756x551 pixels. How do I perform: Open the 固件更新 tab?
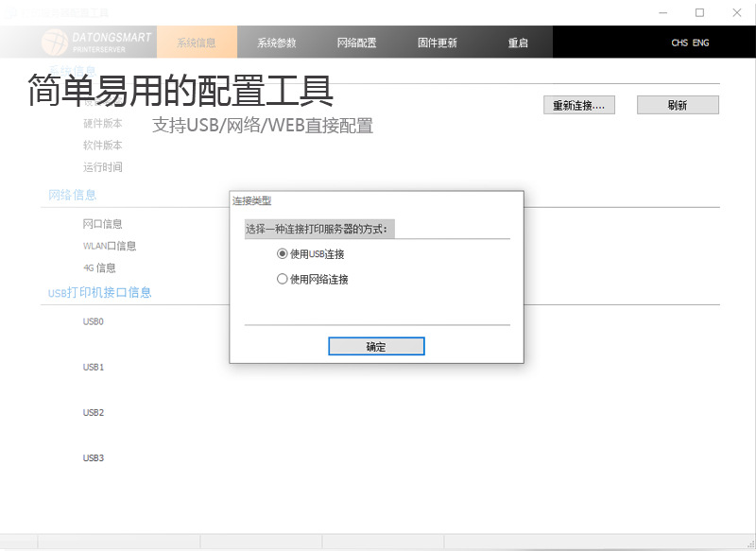pyautogui.click(x=436, y=43)
